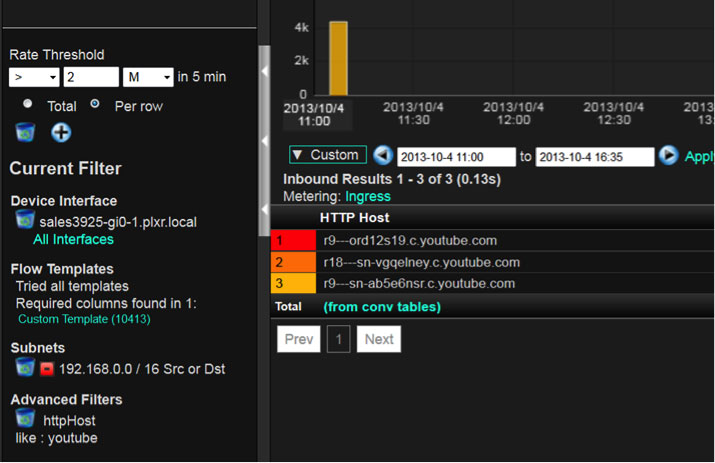This screenshot has height=463, width=715.
Task: Select the Per row radio button
Action: [95, 104]
